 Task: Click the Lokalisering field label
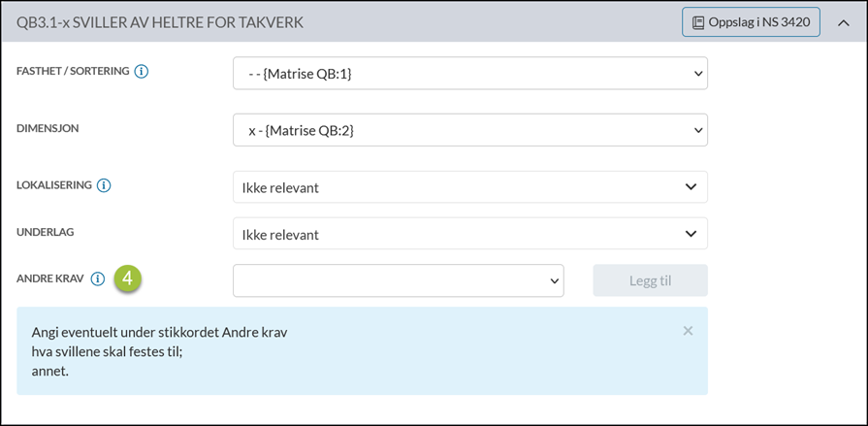[54, 184]
